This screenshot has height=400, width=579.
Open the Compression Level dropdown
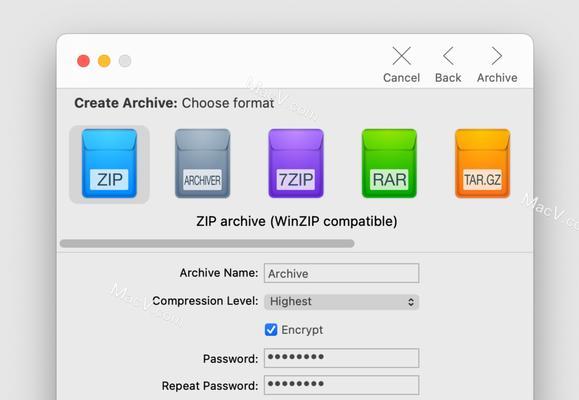(x=342, y=302)
